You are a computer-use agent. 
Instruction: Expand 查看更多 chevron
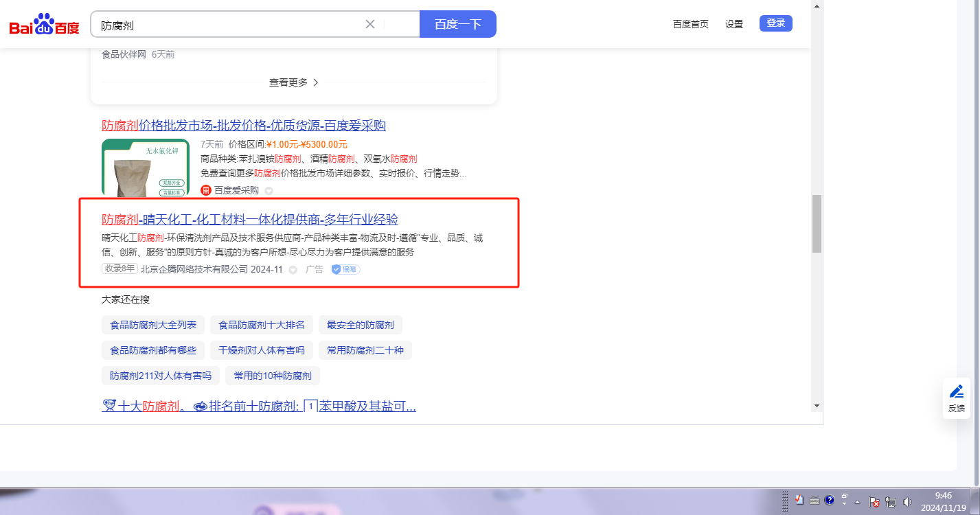click(316, 82)
